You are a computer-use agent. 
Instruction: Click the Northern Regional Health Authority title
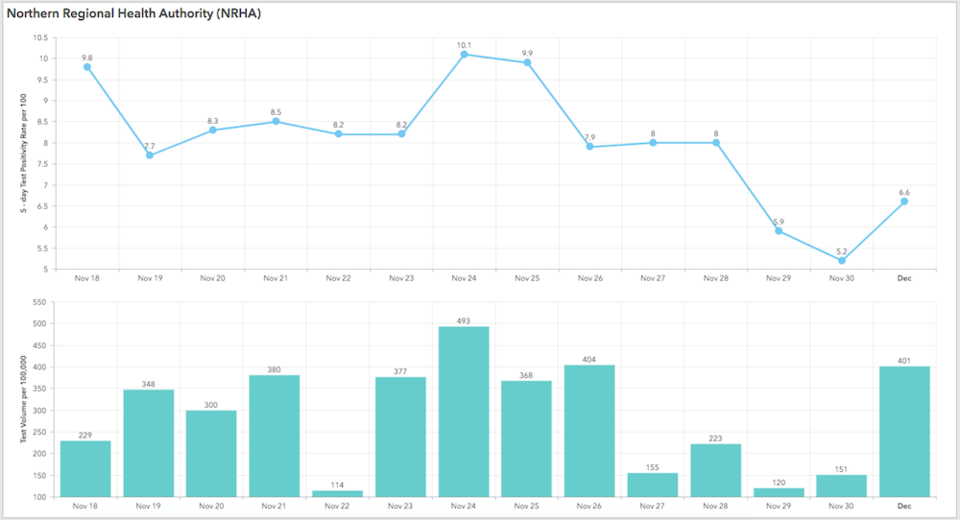coord(134,13)
